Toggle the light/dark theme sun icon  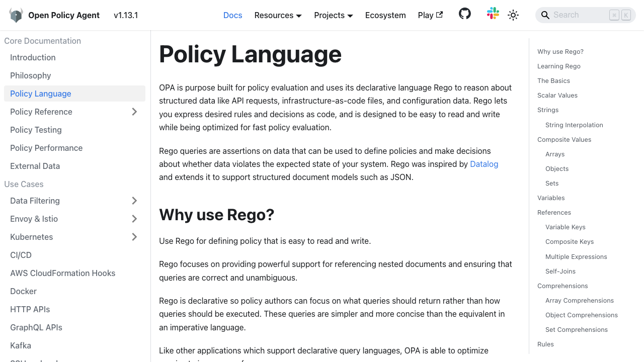[x=513, y=15]
